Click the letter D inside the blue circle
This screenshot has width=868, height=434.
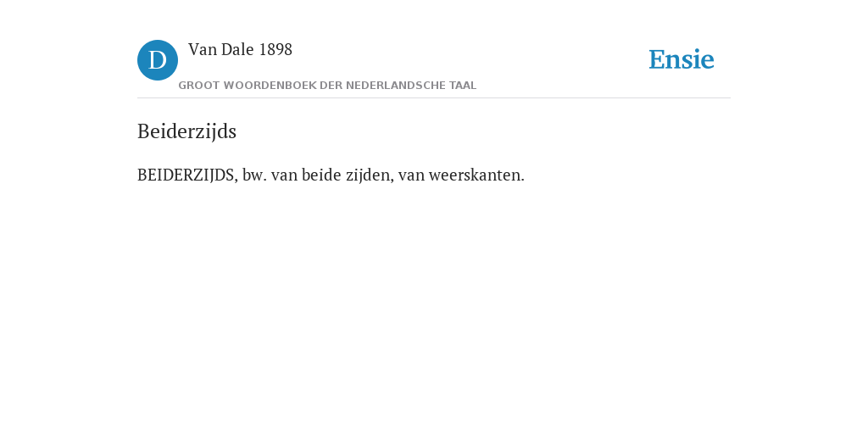(x=158, y=60)
